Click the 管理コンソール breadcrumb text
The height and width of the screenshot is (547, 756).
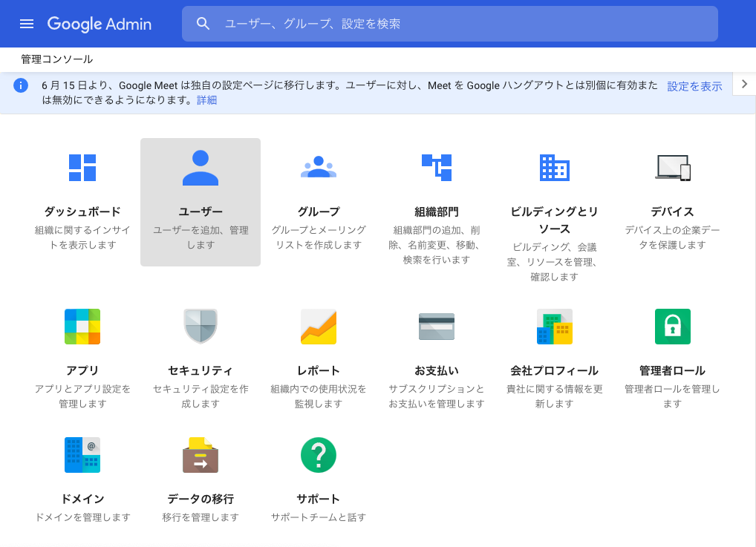[57, 59]
